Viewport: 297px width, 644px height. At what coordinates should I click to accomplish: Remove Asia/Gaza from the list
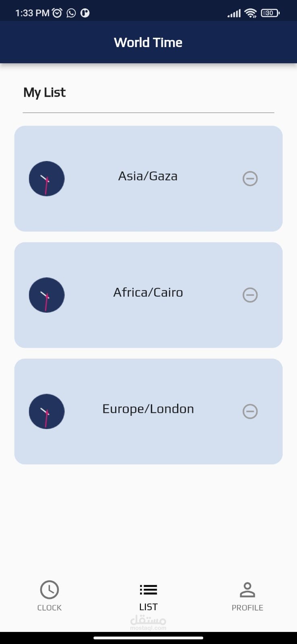pyautogui.click(x=250, y=178)
